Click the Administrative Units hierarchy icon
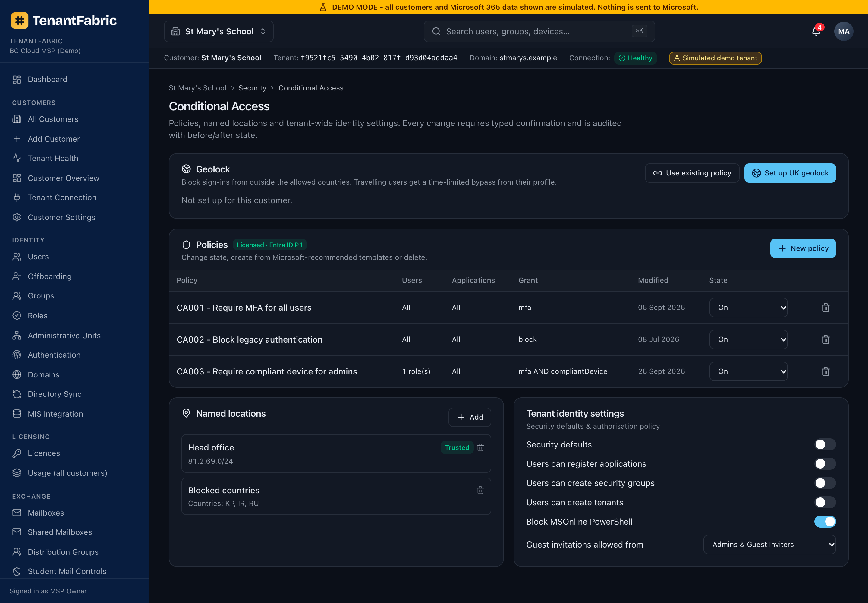The height and width of the screenshot is (603, 868). [17, 335]
